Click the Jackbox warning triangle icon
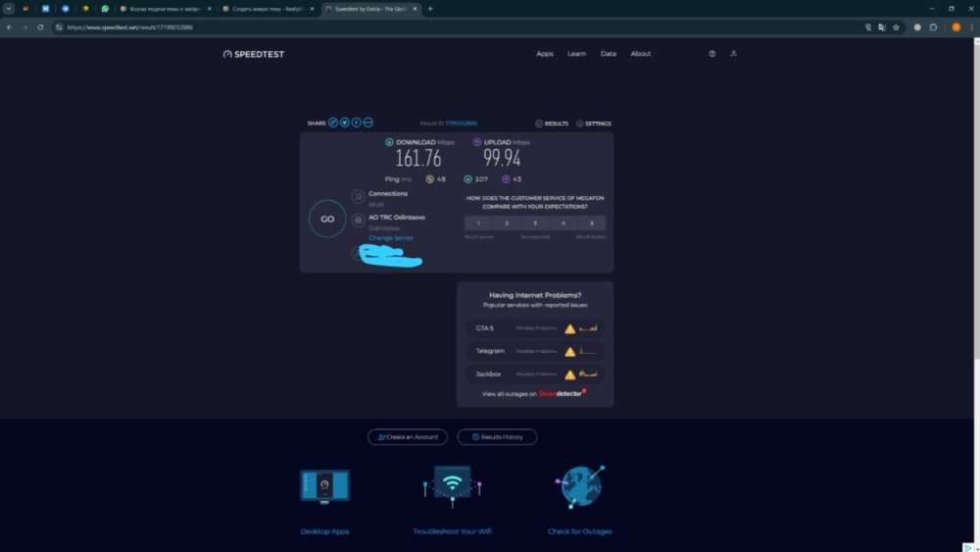Screen dimensions: 980x552 click(x=570, y=376)
